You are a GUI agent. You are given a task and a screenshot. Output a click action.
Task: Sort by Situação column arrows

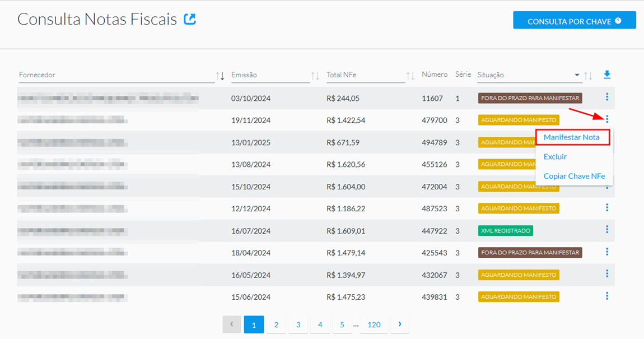click(x=588, y=76)
